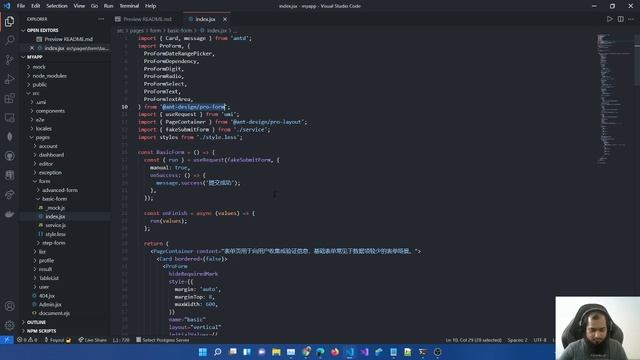Click the Windows Start button on taskbar

coord(202,352)
